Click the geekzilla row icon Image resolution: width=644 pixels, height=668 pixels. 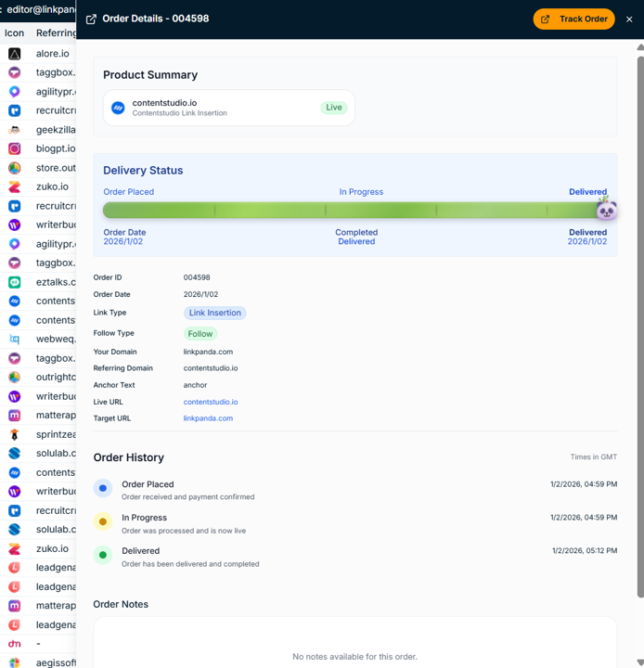(x=15, y=130)
